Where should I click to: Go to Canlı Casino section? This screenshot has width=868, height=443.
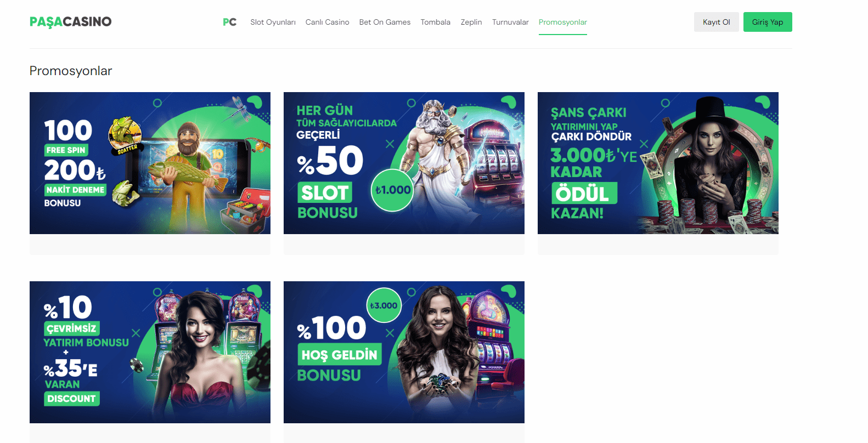pos(327,22)
